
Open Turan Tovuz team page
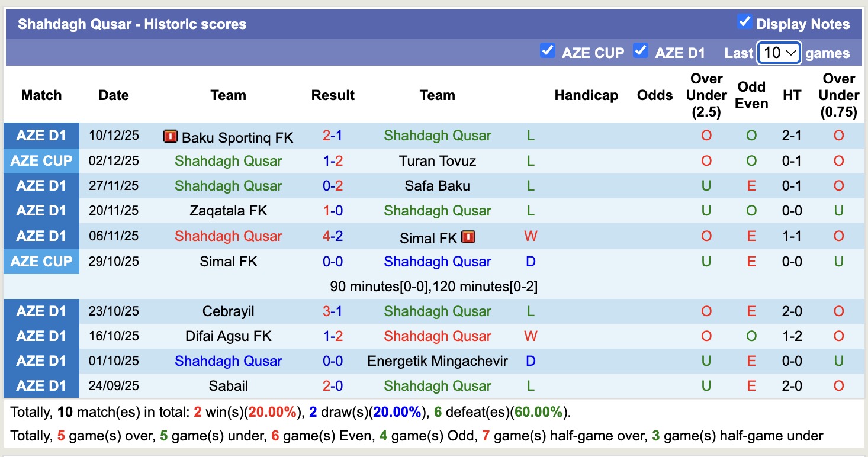[x=437, y=161]
